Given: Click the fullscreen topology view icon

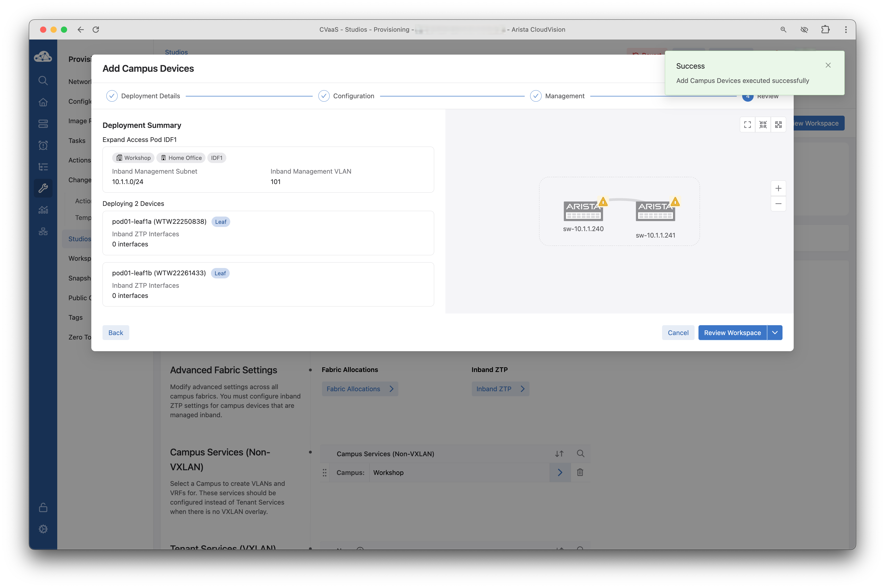Looking at the screenshot, I should (x=747, y=125).
